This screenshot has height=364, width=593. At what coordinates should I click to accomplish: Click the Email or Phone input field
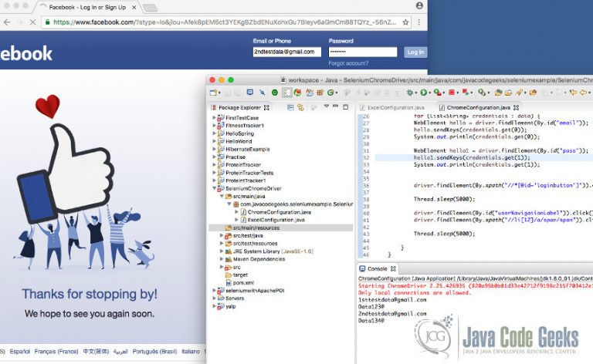(287, 52)
